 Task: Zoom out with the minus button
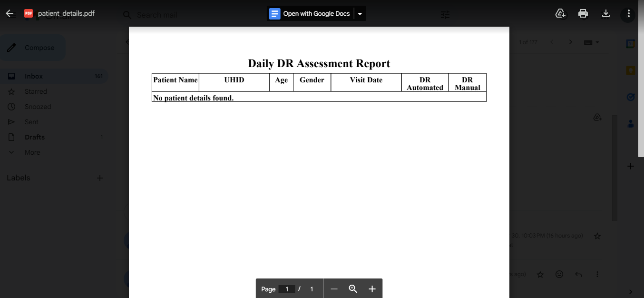coord(334,289)
